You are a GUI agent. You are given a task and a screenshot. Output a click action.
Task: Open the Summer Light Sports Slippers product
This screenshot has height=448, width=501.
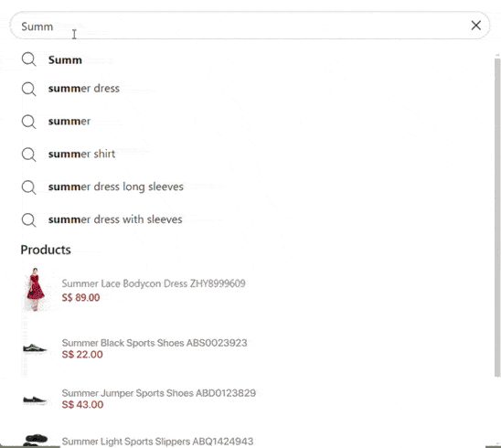click(157, 442)
